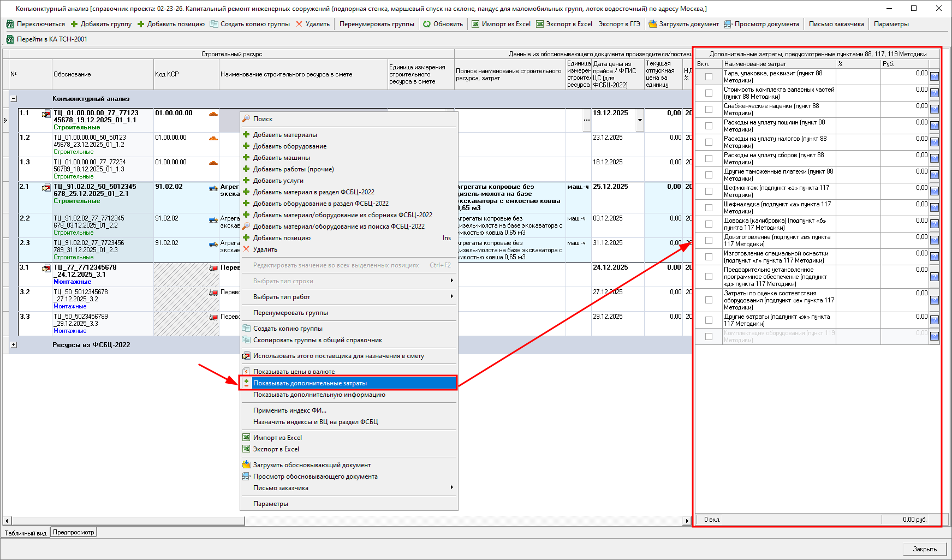Collapse the Конъюнктурный анализ group
This screenshot has width=952, height=560.
tap(14, 99)
